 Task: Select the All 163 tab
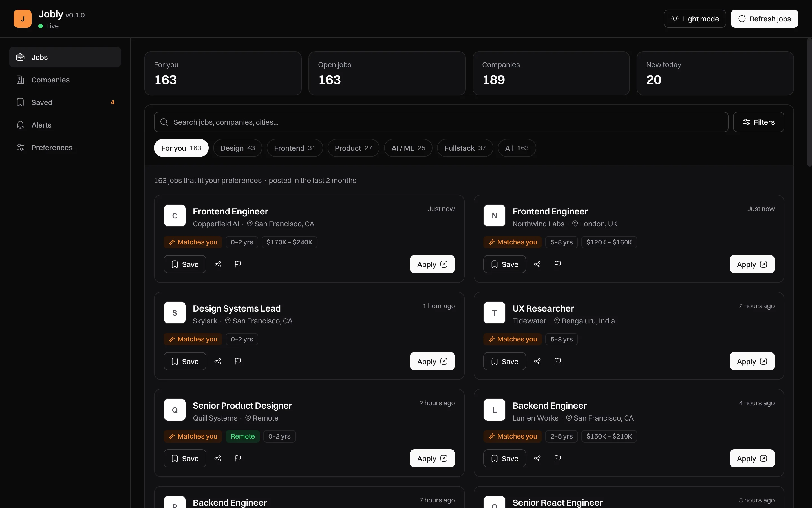[517, 148]
